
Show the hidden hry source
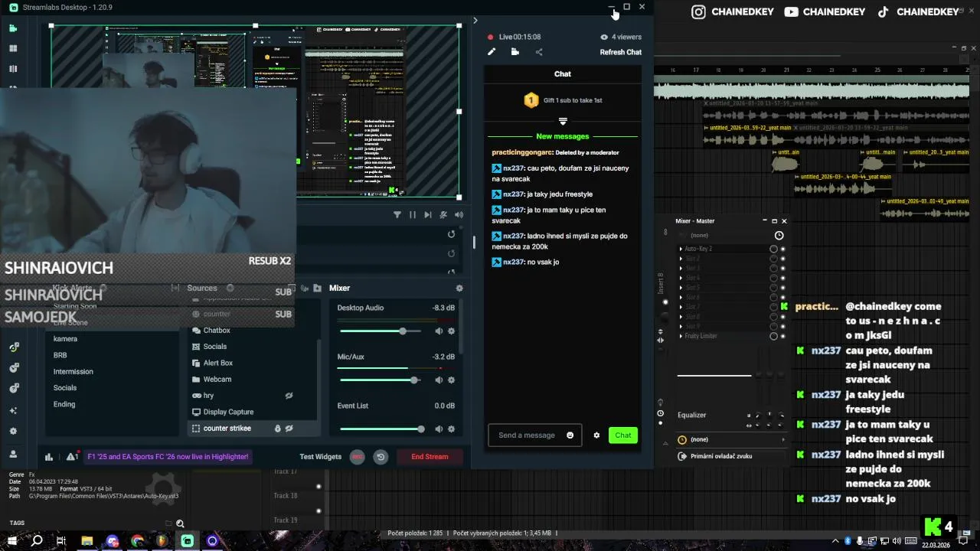(289, 396)
